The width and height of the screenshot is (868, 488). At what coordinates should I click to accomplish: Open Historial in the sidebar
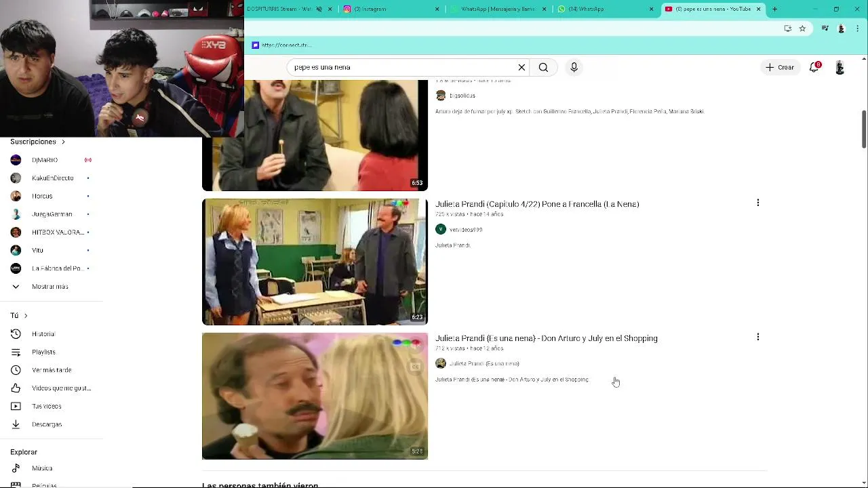[43, 334]
